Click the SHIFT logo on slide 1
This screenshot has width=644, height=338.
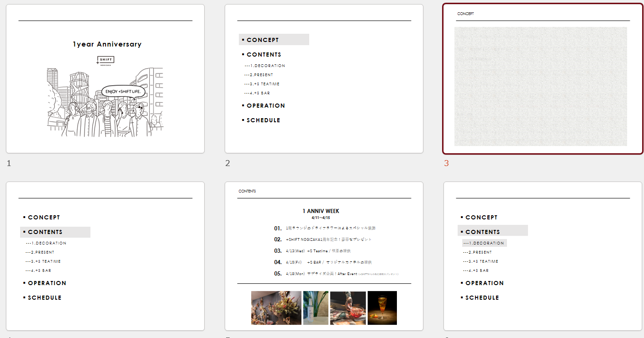point(105,61)
